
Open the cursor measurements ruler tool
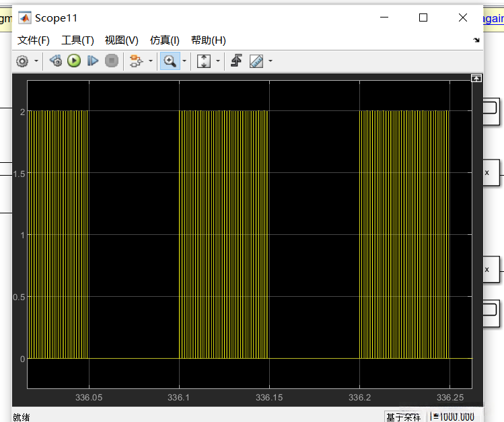pyautogui.click(x=256, y=61)
